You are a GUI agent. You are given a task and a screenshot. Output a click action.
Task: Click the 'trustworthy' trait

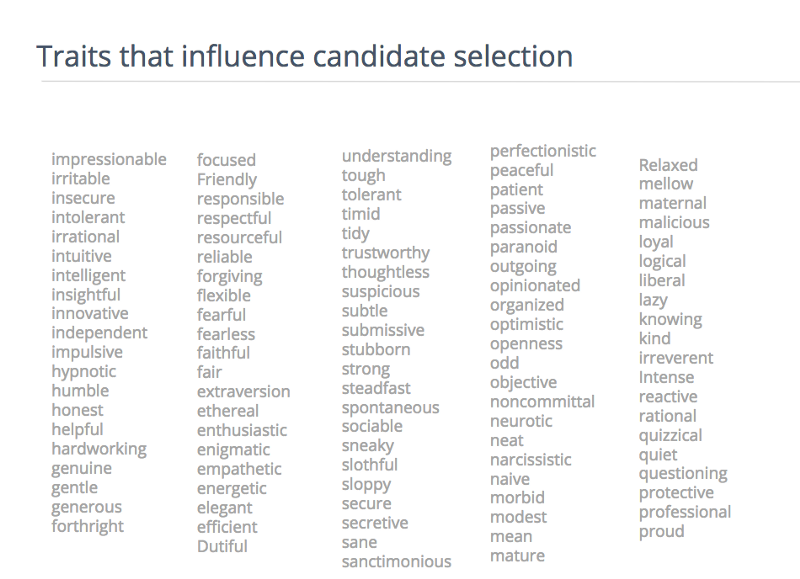386,253
